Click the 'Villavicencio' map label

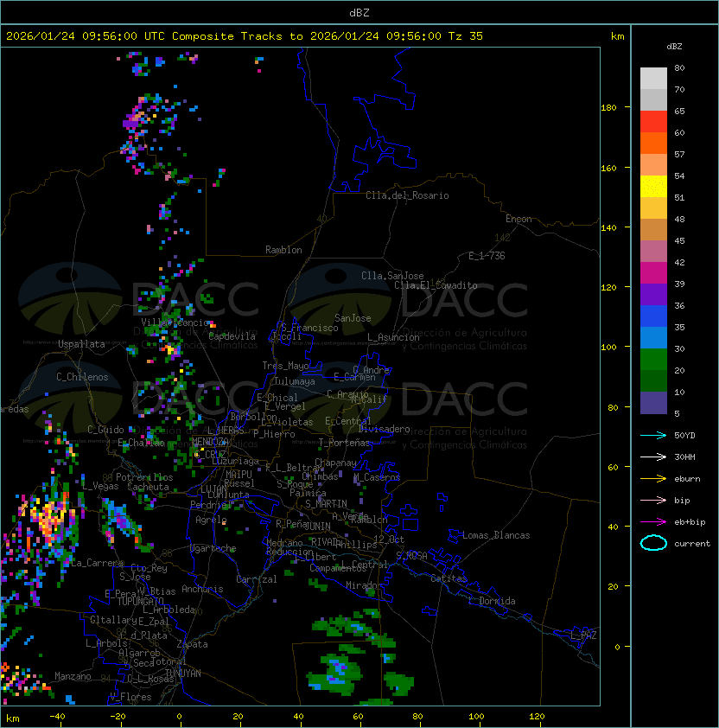click(x=175, y=322)
